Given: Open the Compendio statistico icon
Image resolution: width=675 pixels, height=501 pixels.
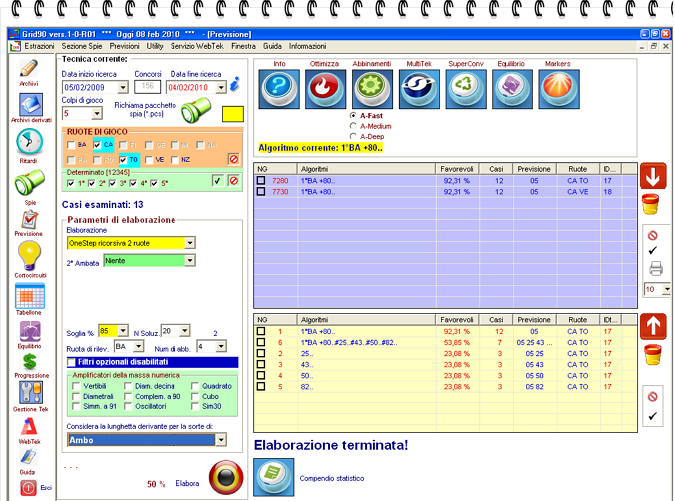Looking at the screenshot, I should click(272, 477).
